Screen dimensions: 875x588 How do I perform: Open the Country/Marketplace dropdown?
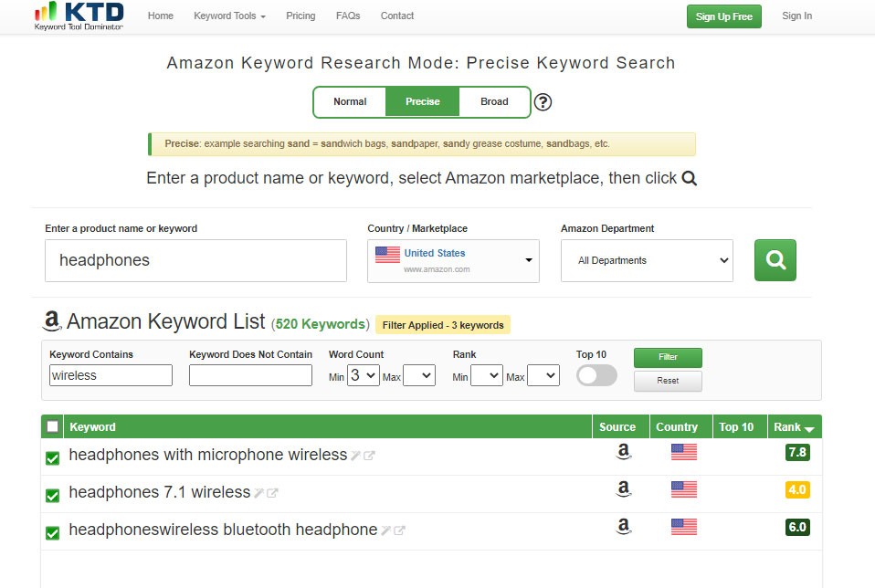coord(527,260)
